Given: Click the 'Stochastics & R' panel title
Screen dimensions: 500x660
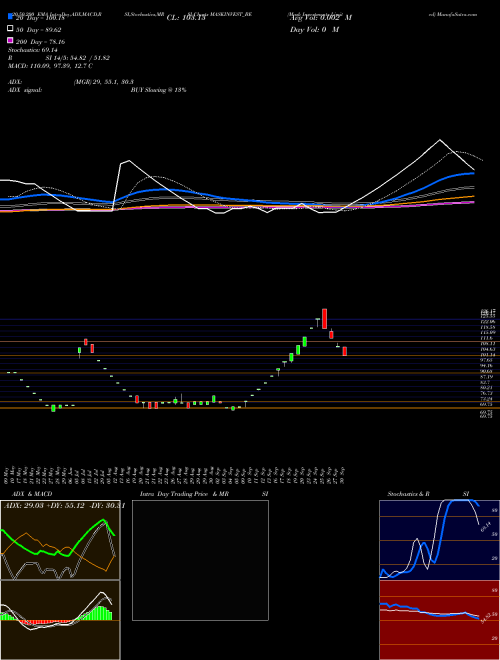Looking at the screenshot, I should pos(409,494).
